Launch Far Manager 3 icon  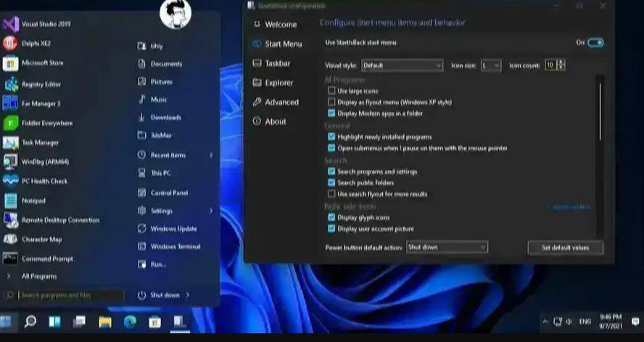(x=10, y=103)
